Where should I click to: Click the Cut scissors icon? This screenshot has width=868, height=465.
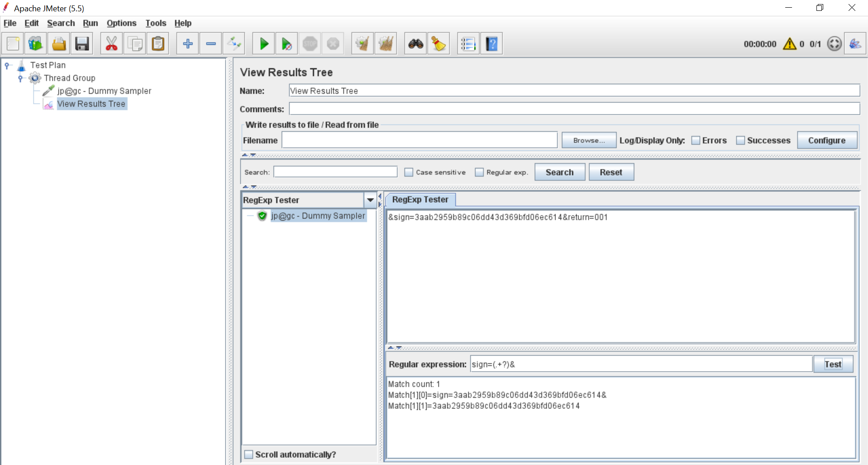click(111, 44)
